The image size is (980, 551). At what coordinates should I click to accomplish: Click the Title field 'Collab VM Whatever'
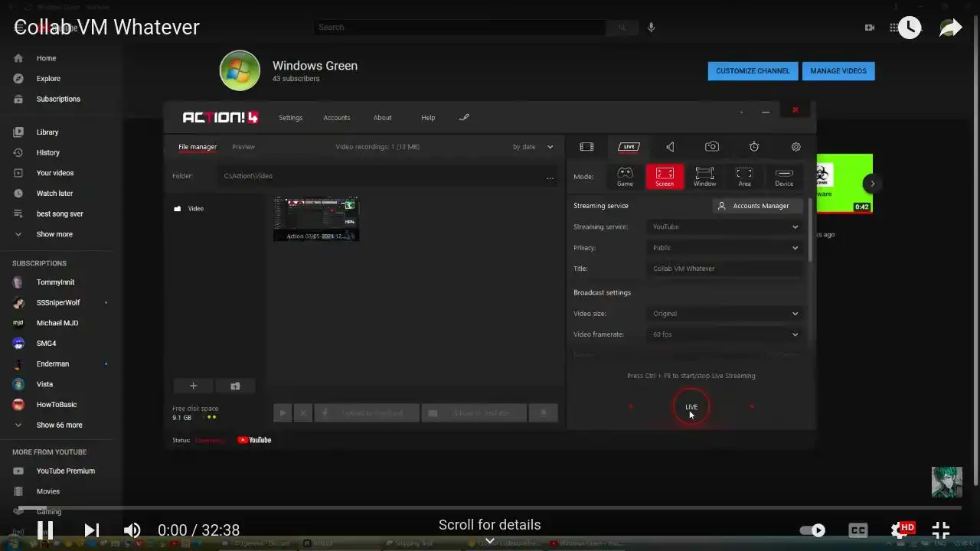(x=725, y=269)
